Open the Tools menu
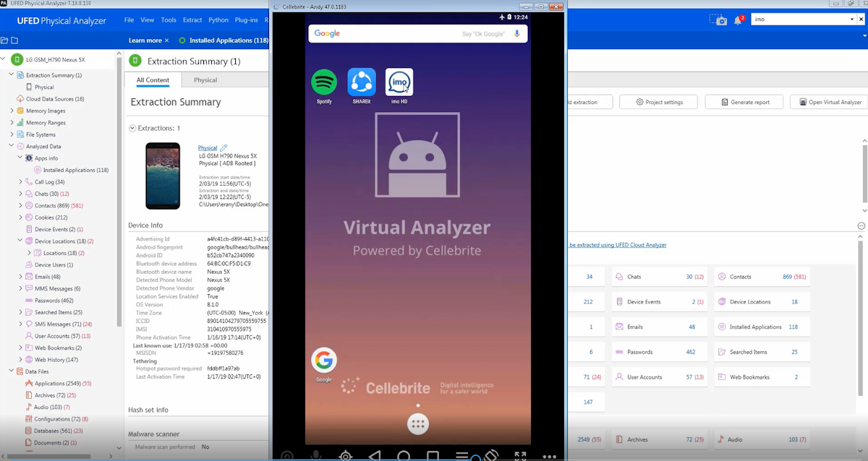 click(169, 20)
